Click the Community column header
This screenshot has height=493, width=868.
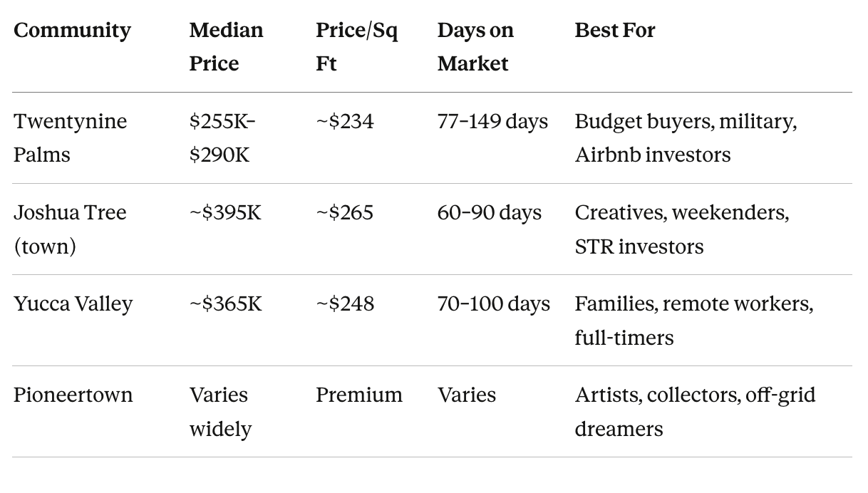pyautogui.click(x=72, y=31)
